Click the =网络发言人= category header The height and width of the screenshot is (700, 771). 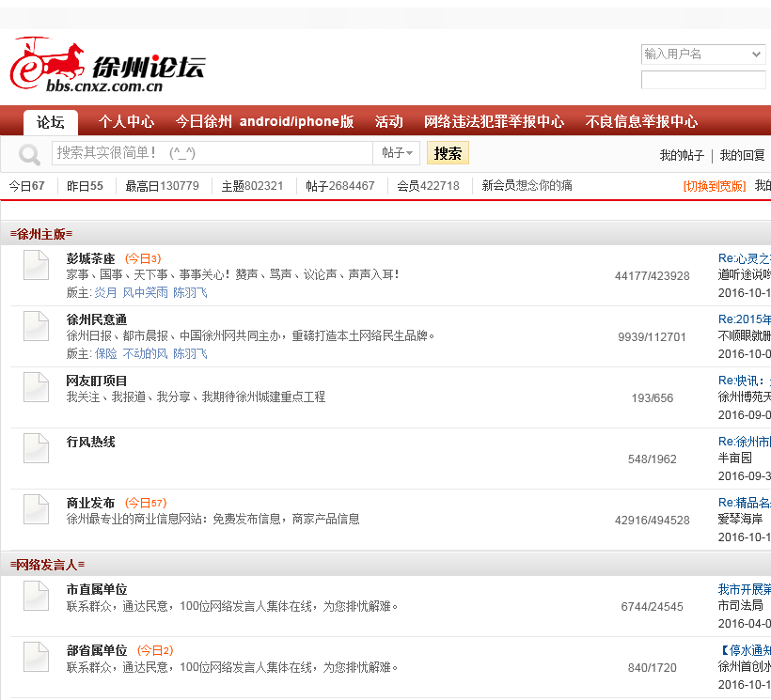(x=47, y=565)
